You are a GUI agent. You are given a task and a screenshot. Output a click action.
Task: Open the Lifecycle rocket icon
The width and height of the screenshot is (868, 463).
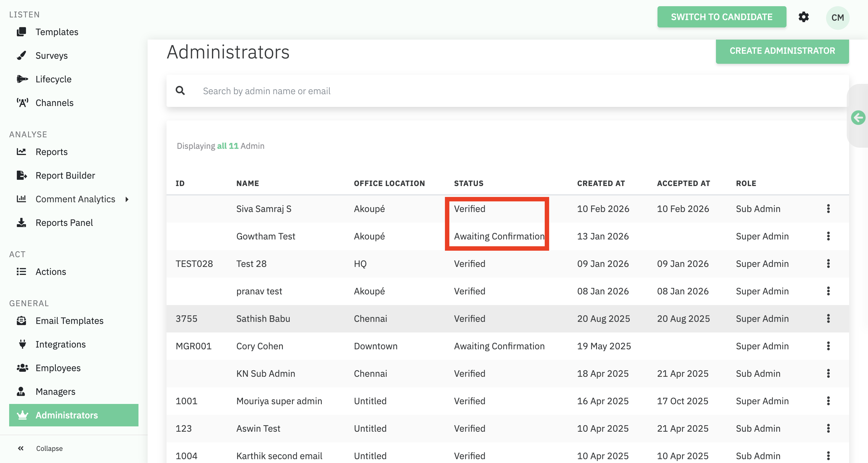tap(22, 79)
